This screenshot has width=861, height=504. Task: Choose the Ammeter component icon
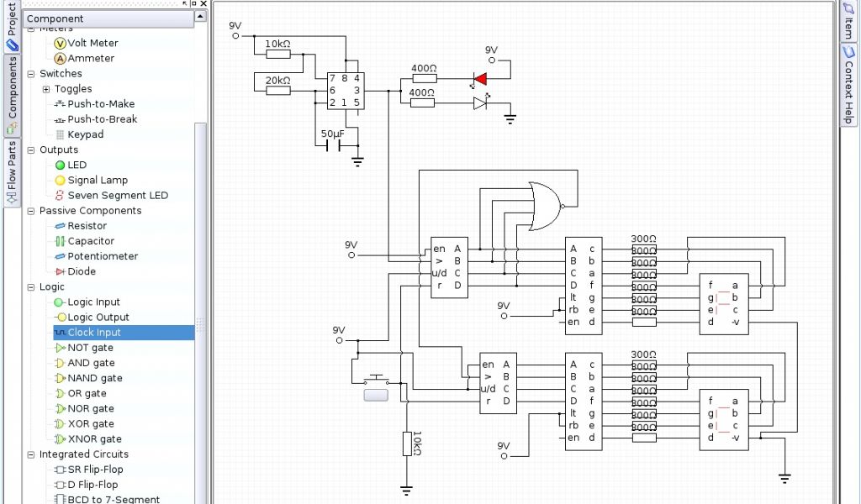(x=60, y=58)
